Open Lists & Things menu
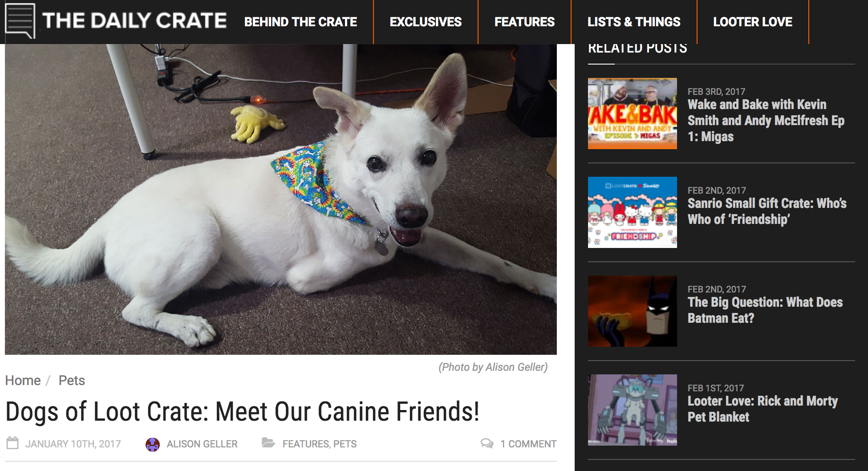 coord(634,22)
